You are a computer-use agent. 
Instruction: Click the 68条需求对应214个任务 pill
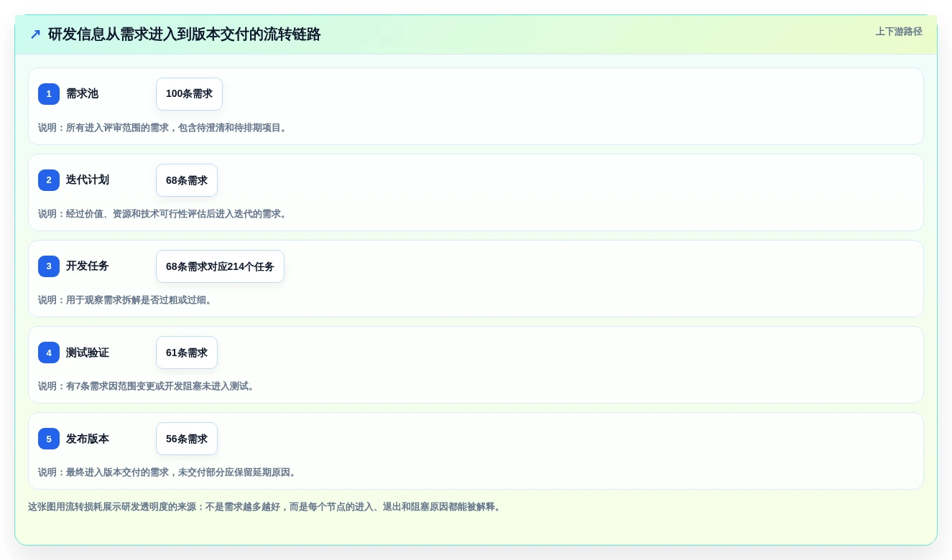pyautogui.click(x=220, y=266)
